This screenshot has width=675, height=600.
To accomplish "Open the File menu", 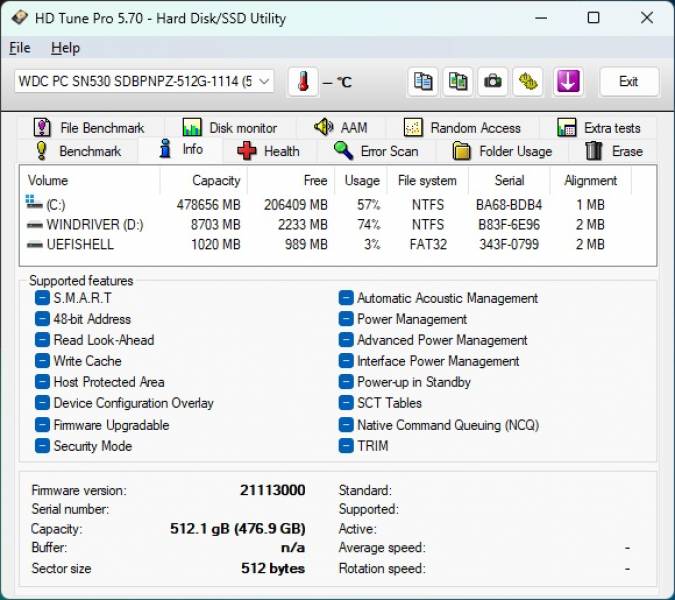I will pyautogui.click(x=20, y=48).
